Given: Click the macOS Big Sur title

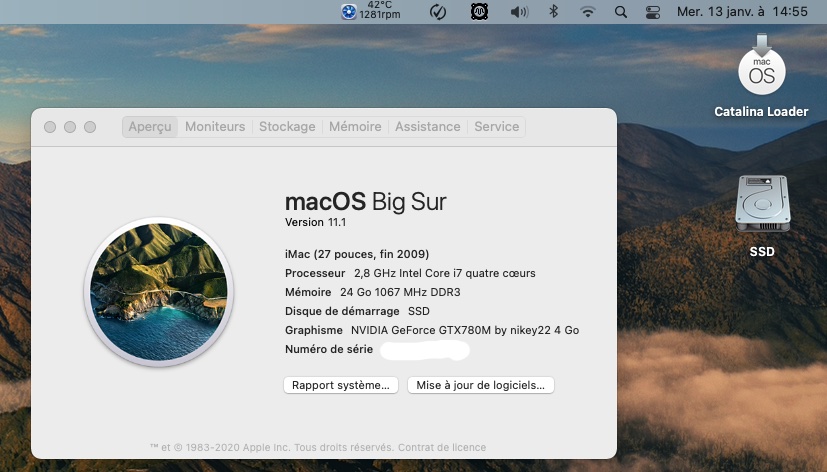Looking at the screenshot, I should [x=366, y=201].
